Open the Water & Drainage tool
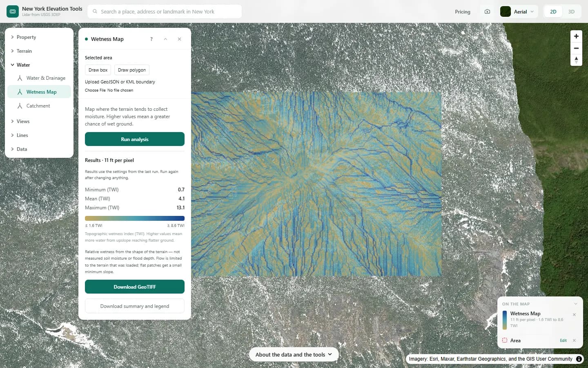 click(x=39, y=78)
